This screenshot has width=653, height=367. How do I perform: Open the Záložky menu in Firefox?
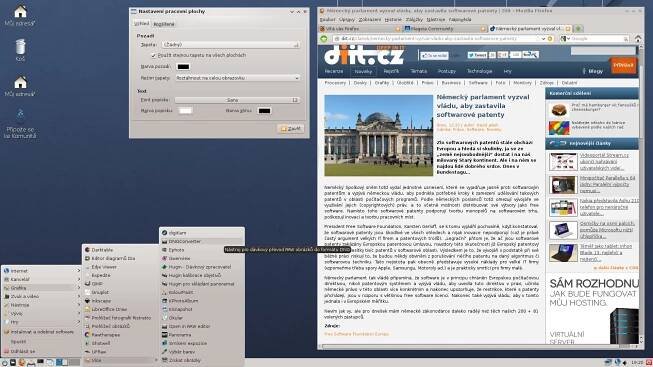414,20
